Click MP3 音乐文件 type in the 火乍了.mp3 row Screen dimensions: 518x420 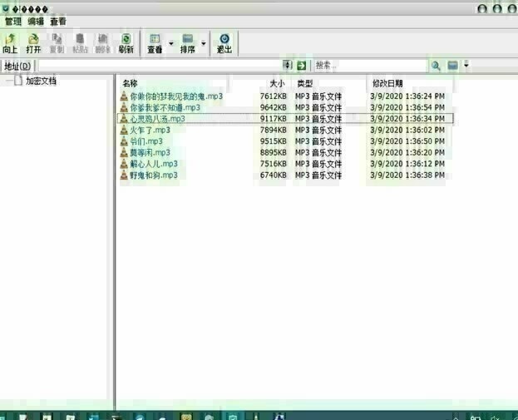coord(318,131)
